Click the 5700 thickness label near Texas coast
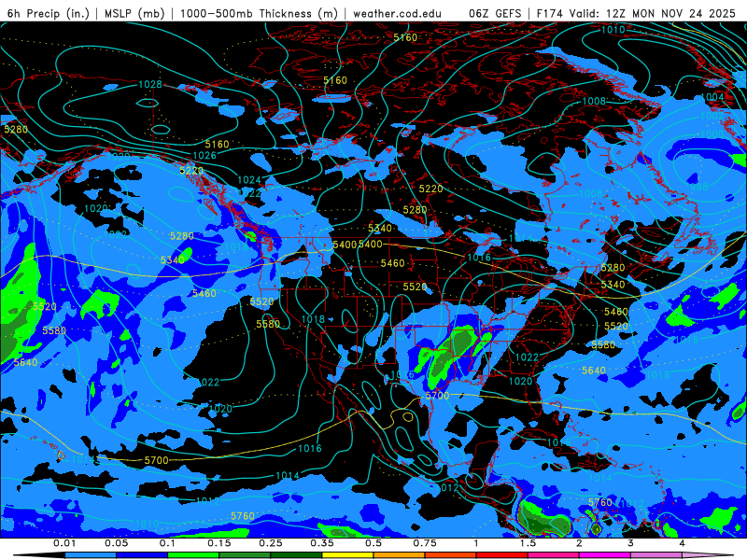Image resolution: width=747 pixels, height=560 pixels. tap(437, 396)
